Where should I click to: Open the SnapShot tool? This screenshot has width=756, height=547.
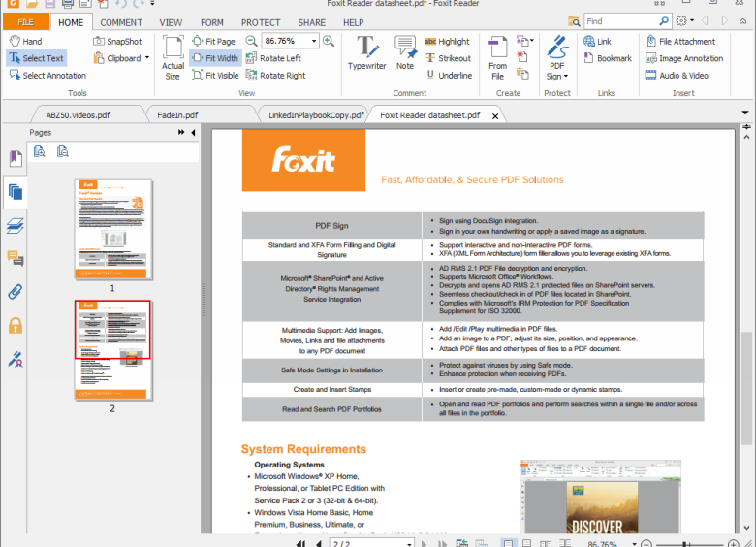pyautogui.click(x=117, y=42)
